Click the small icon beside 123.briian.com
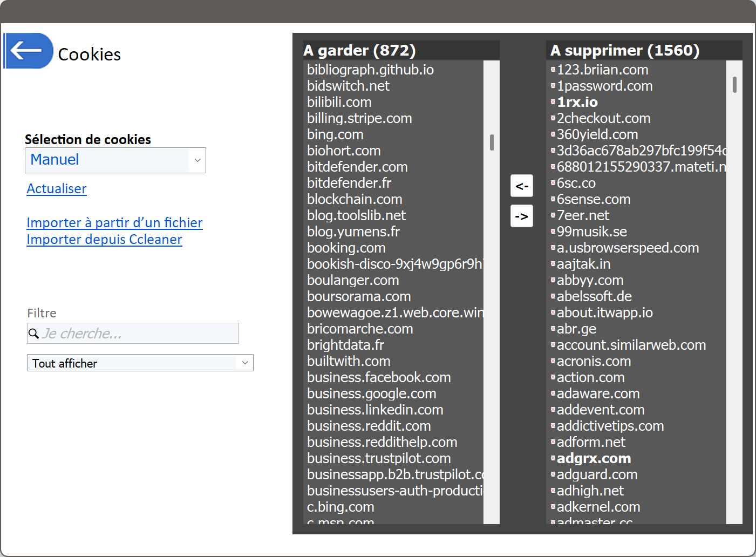Viewport: 756px width, 557px height. click(x=553, y=70)
